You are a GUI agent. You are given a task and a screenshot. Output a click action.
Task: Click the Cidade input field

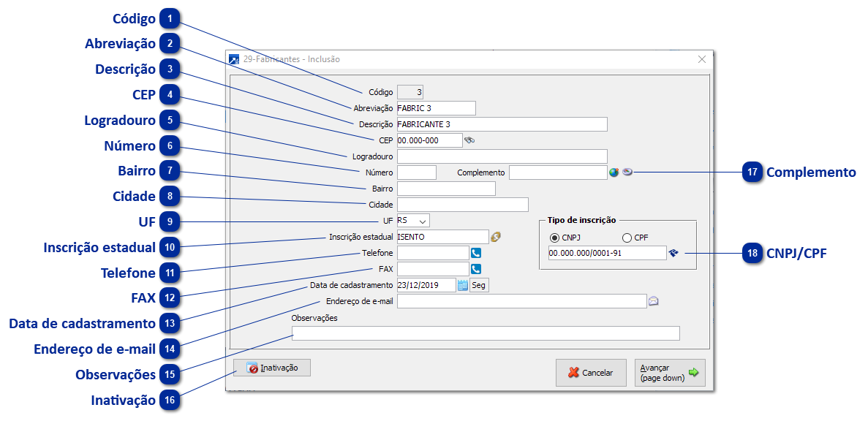tap(462, 205)
